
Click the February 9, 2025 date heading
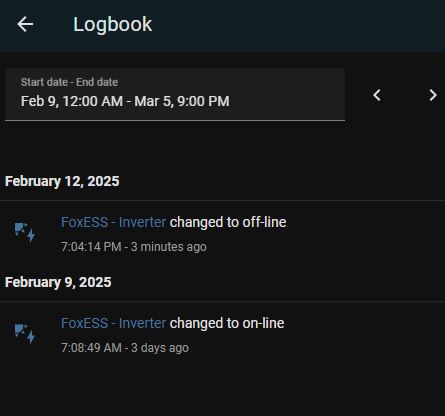(x=58, y=283)
